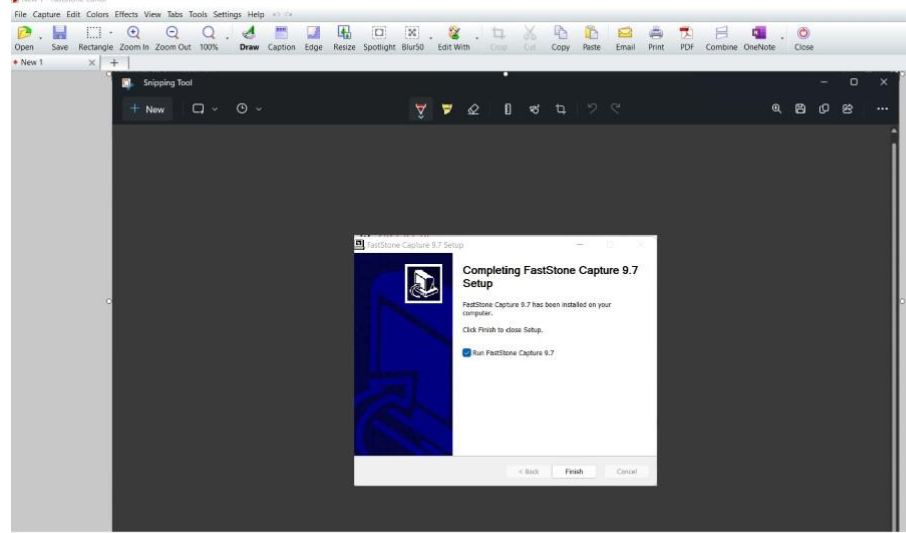Click the Blur50 toolbar icon

tap(412, 34)
